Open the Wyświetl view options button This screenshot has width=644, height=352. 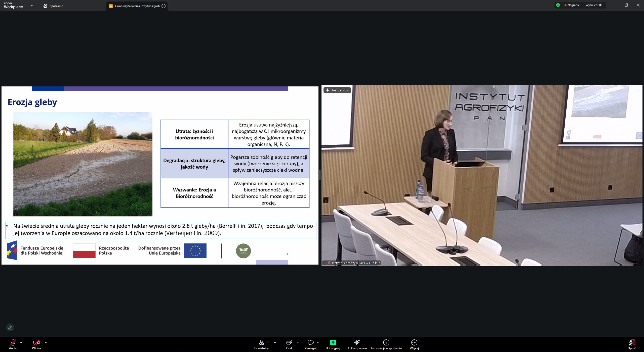[594, 5]
